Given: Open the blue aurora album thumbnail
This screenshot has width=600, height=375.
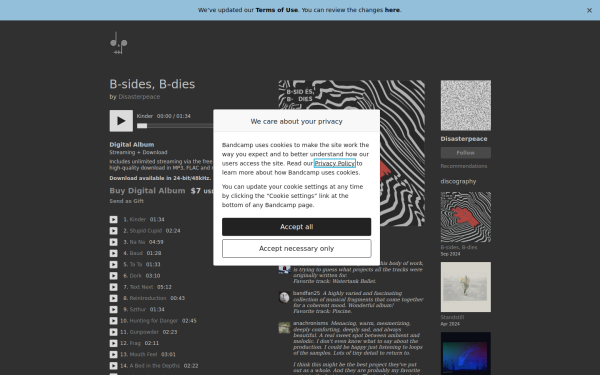Looking at the screenshot, I should coord(466,354).
